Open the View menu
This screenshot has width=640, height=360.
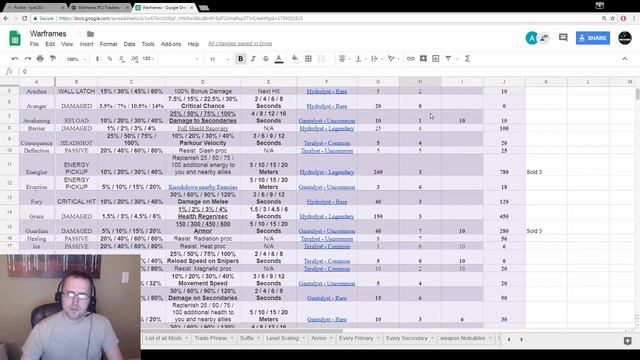(x=67, y=44)
